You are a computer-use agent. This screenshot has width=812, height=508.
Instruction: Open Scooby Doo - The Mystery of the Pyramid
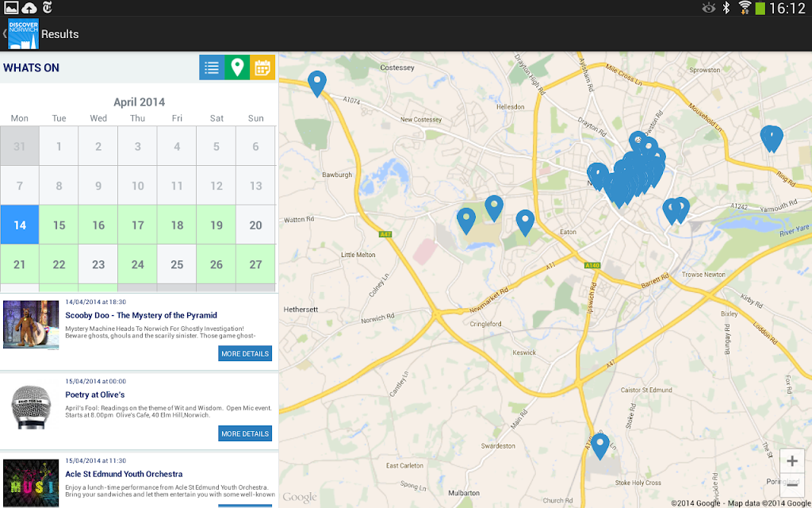[x=141, y=315]
